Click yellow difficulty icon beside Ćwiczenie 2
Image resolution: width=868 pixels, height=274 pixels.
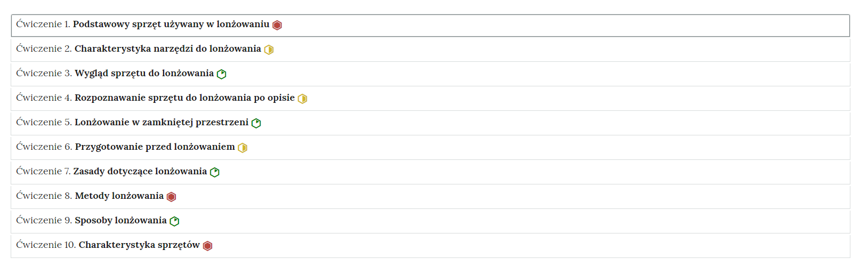click(269, 50)
